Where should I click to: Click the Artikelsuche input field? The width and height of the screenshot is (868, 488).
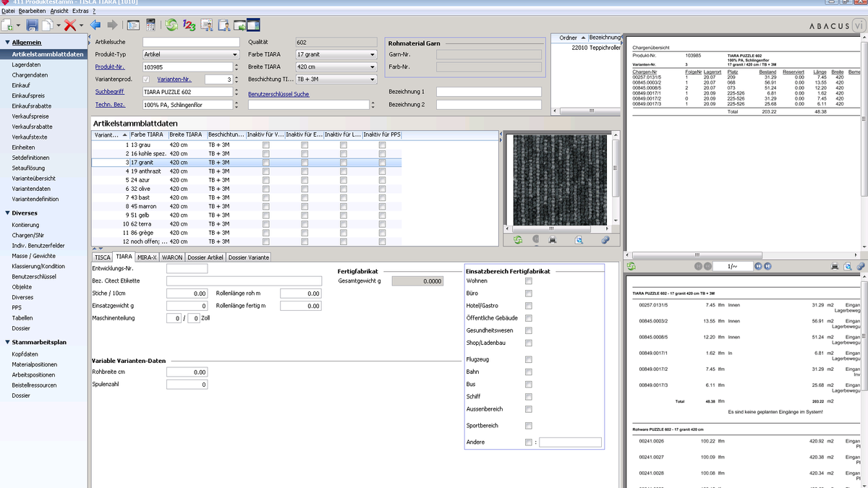click(x=190, y=42)
